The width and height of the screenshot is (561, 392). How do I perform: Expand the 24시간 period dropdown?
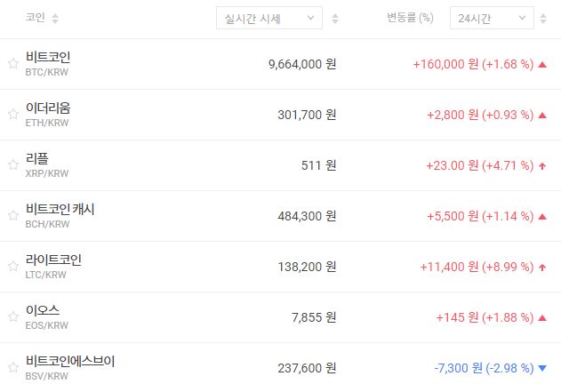coord(492,19)
